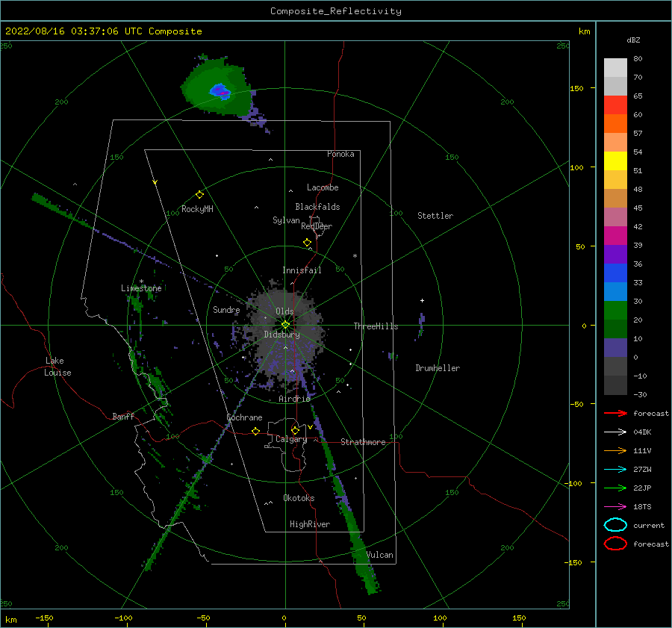Click the Blackfalds city label
Viewport: 672px width, 628px height.
tap(317, 207)
